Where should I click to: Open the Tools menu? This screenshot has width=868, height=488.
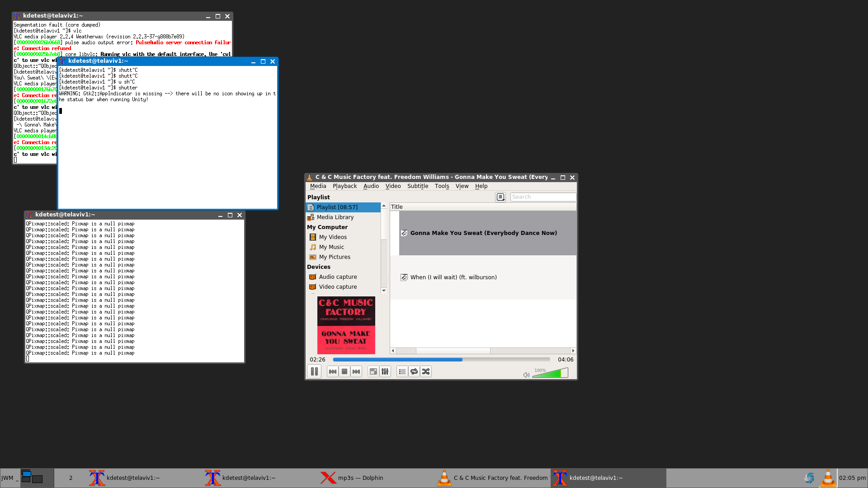click(x=442, y=186)
